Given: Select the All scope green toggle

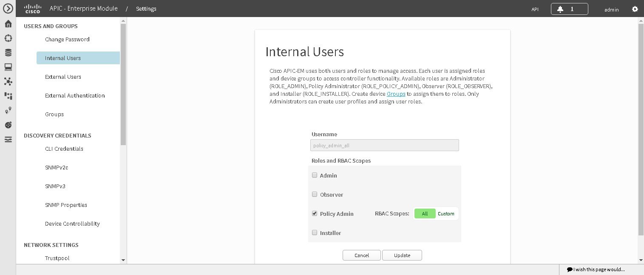Looking at the screenshot, I should tap(425, 213).
